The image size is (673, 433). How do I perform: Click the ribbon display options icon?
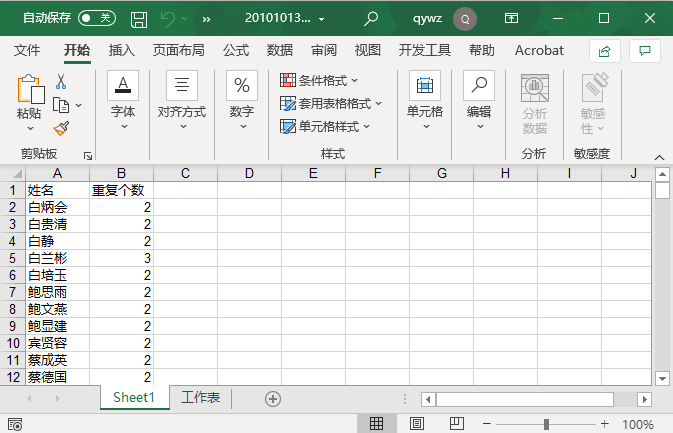click(511, 18)
